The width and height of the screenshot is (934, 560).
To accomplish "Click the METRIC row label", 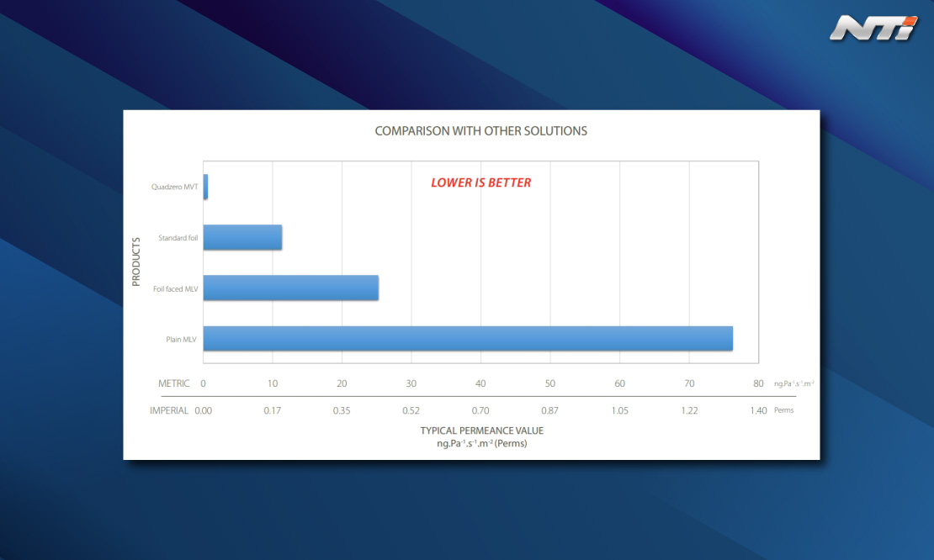I will (x=174, y=384).
